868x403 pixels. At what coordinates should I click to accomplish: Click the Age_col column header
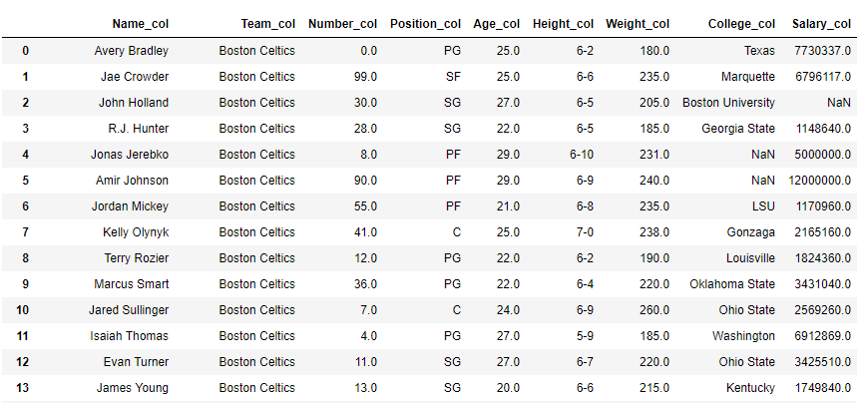pyautogui.click(x=497, y=24)
